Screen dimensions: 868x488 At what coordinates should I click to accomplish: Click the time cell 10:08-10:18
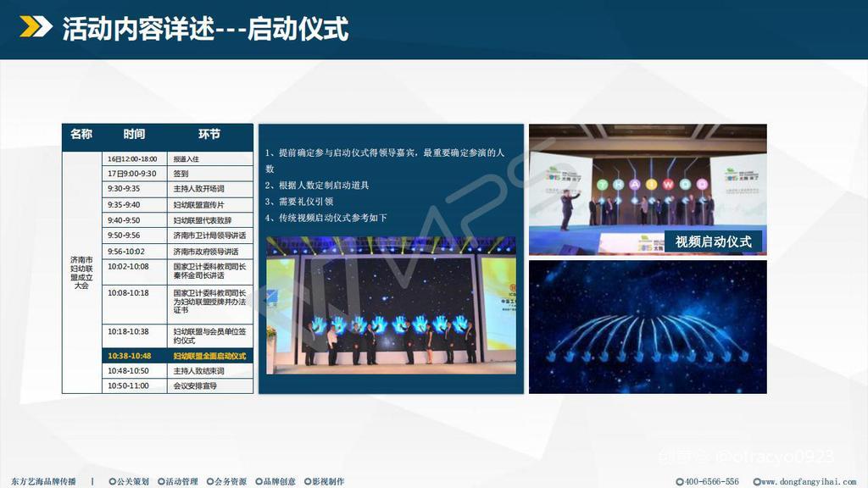pyautogui.click(x=135, y=304)
